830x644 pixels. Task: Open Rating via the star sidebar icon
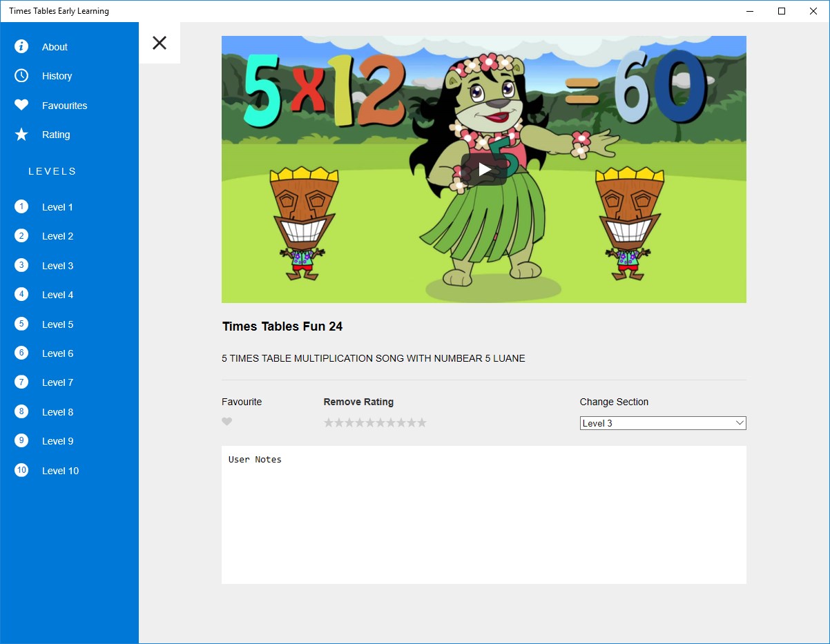click(x=21, y=135)
